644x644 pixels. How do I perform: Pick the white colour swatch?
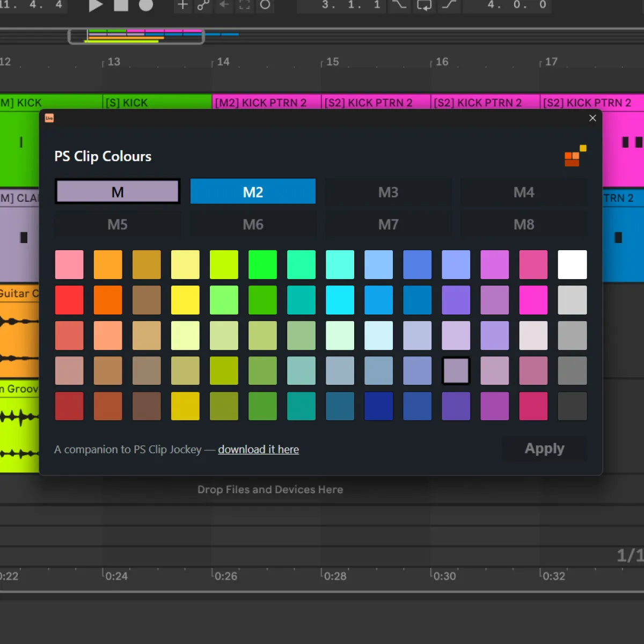572,265
